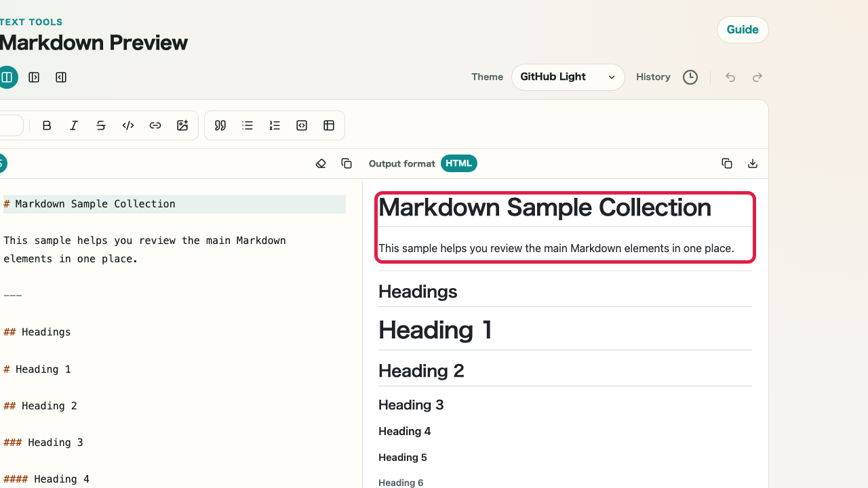Switch to split view layout
Viewport: 868px width, 488px height.
[7, 77]
